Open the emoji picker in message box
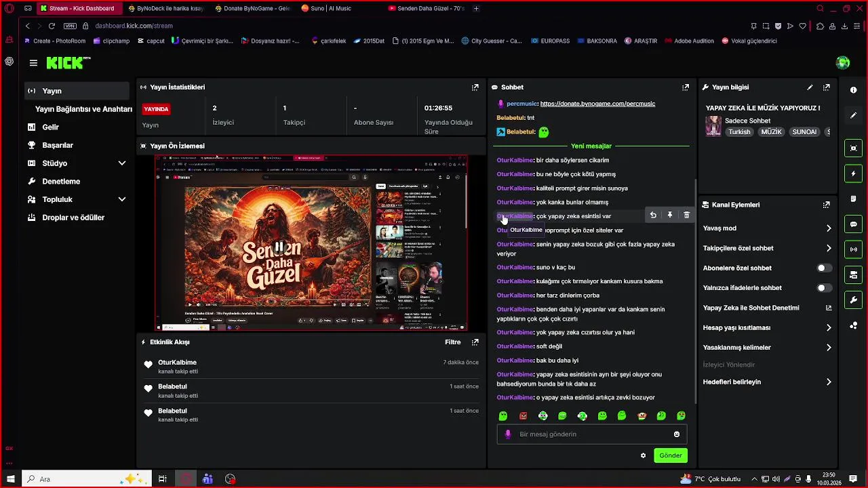 pyautogui.click(x=677, y=434)
